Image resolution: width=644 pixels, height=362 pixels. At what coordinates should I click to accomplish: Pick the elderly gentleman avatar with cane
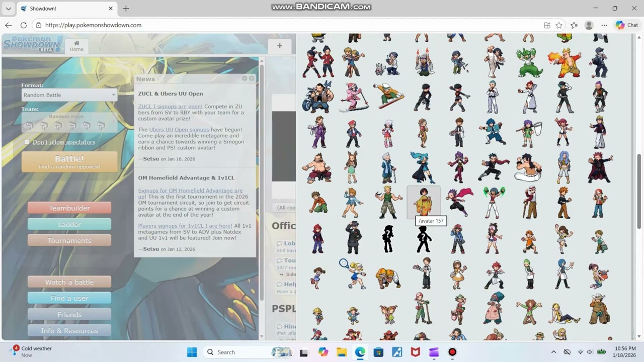click(x=529, y=202)
